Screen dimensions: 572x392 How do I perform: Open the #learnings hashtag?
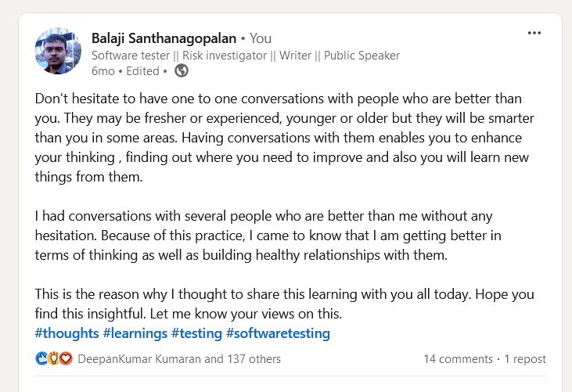coord(135,333)
